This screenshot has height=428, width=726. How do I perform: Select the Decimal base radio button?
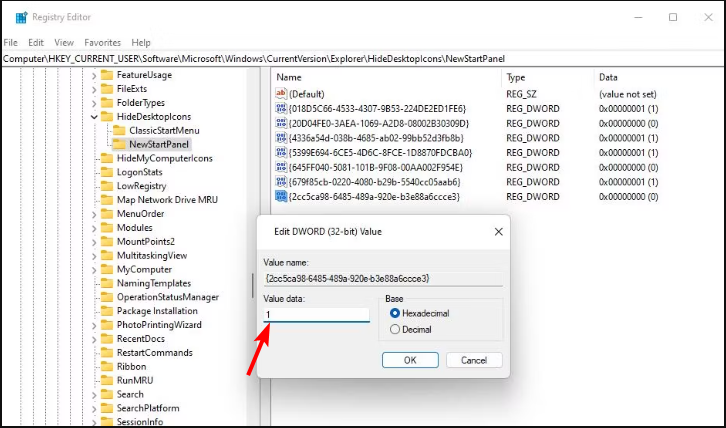tap(394, 329)
